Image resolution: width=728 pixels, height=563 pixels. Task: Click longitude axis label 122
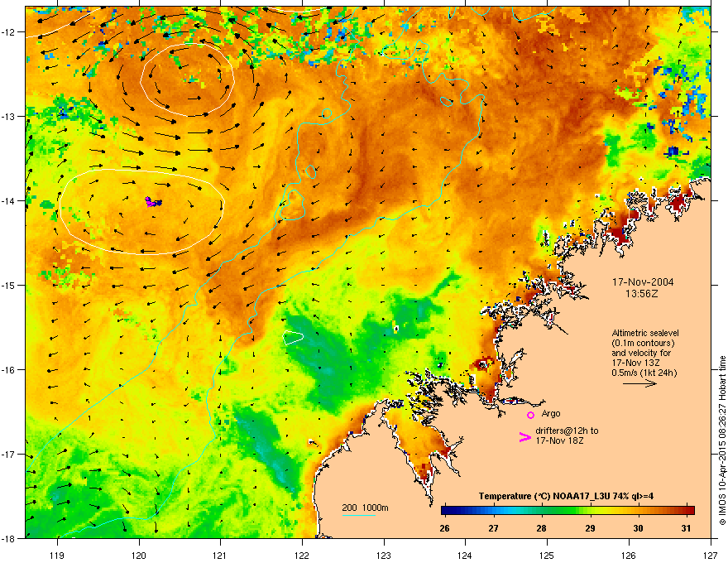coord(302,555)
